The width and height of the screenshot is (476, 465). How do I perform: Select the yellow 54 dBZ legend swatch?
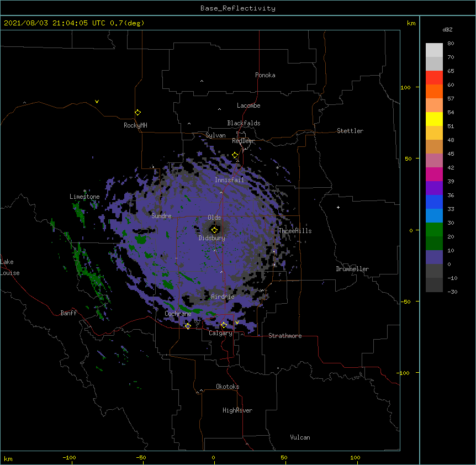click(434, 119)
